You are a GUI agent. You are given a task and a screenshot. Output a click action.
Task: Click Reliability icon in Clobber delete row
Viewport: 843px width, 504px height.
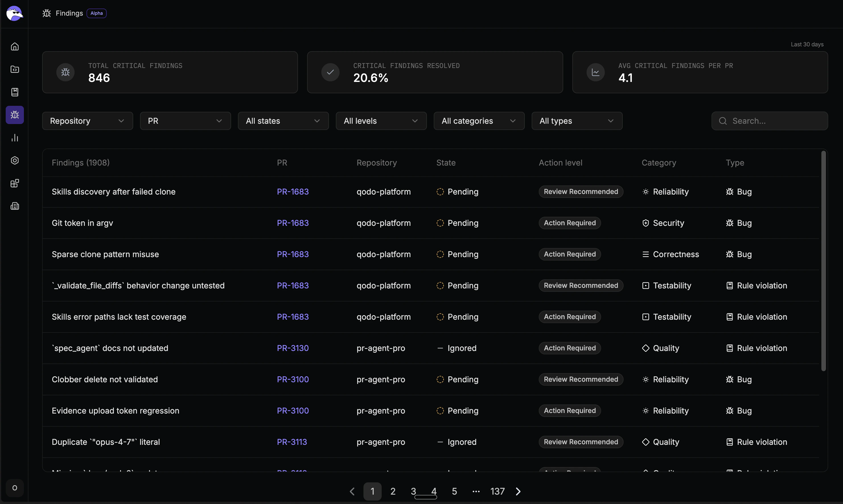[645, 379]
